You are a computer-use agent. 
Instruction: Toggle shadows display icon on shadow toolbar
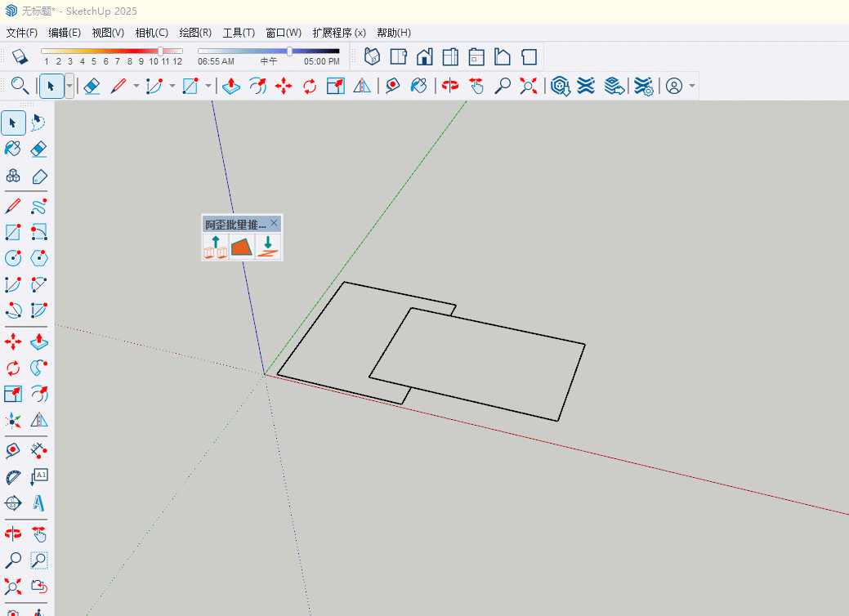pos(21,56)
